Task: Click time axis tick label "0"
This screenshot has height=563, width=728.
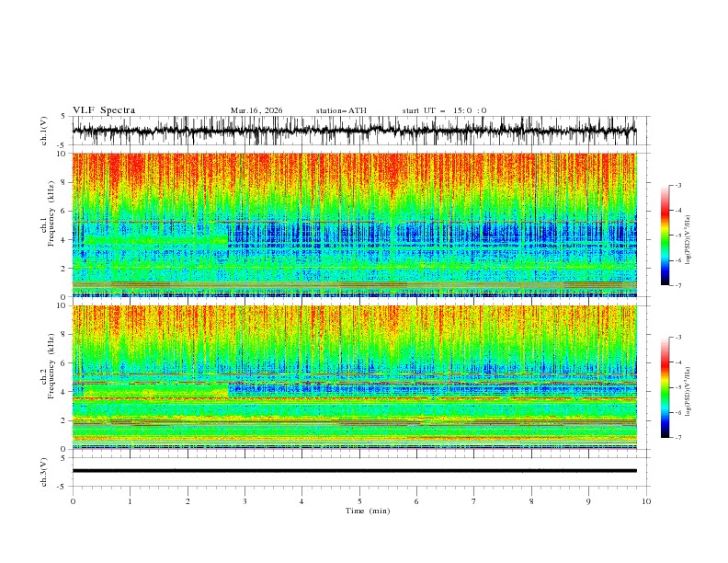Action: coord(73,501)
